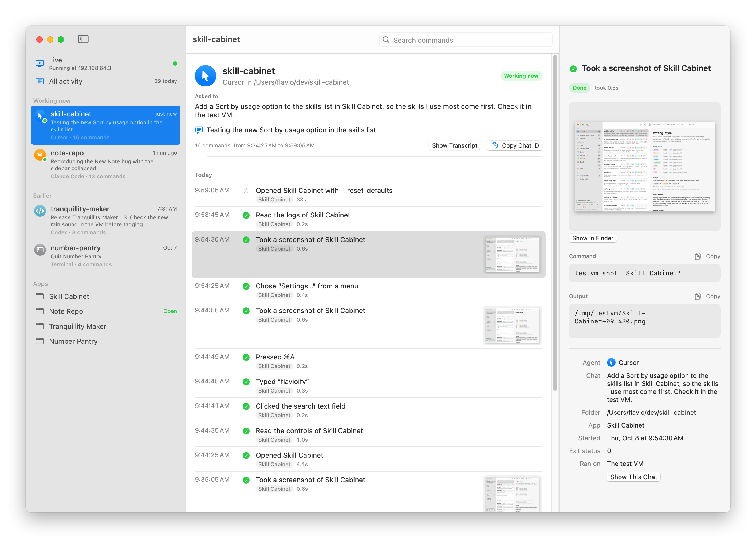
Task: Select the note-repo chat
Action: pos(106,164)
